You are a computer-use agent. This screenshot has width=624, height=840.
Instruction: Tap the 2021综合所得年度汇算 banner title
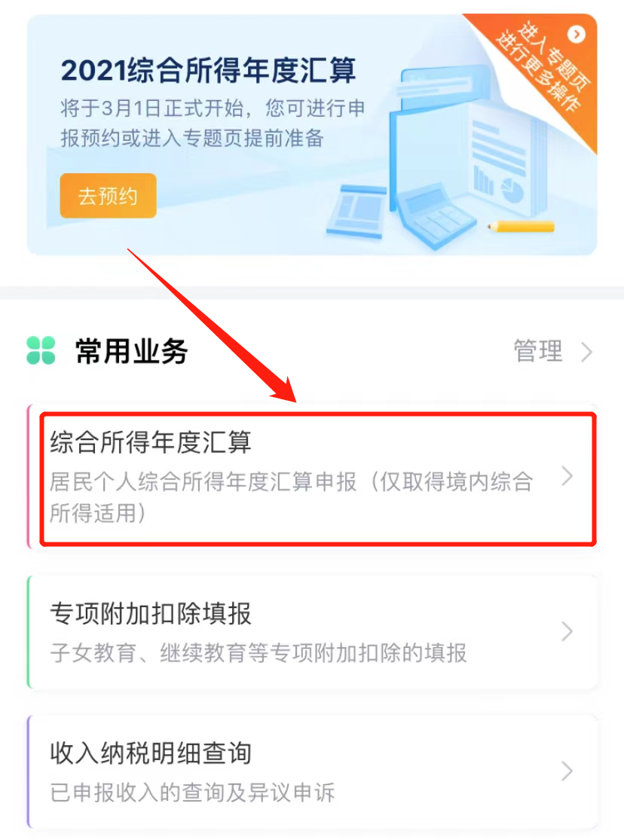(208, 70)
